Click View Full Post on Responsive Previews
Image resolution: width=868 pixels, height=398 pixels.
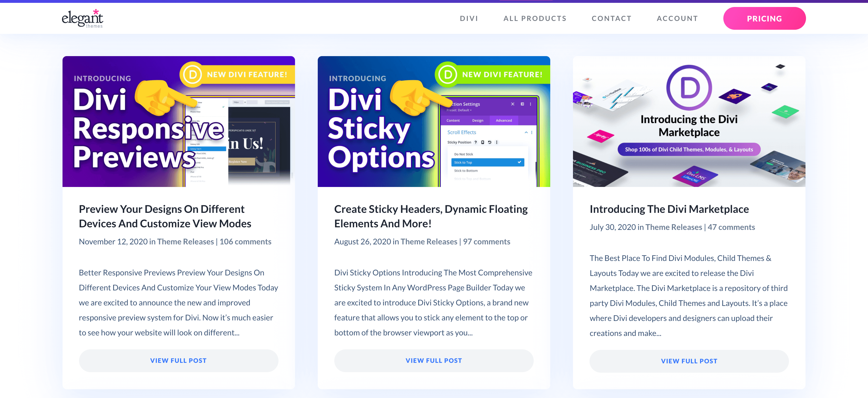pos(178,360)
